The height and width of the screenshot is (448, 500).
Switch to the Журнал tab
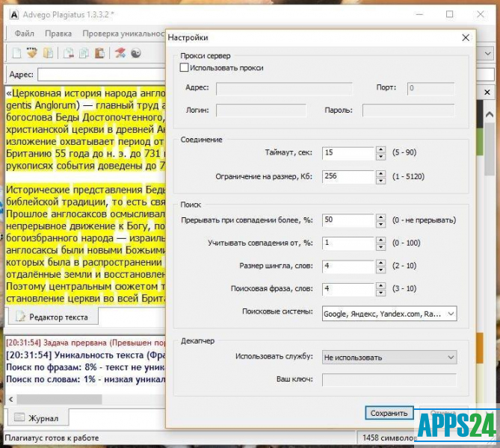click(38, 417)
